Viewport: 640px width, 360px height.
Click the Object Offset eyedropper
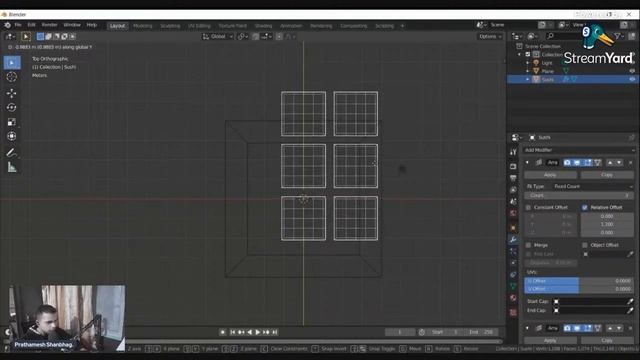[630, 254]
